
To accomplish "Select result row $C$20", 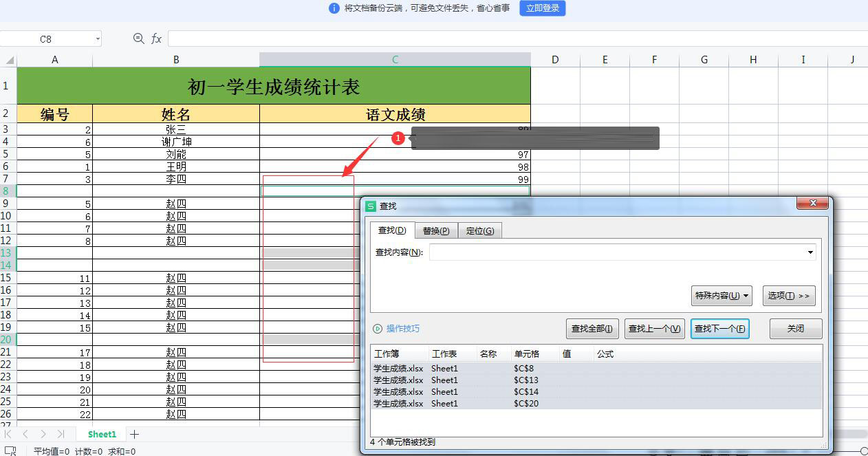I will click(x=596, y=403).
